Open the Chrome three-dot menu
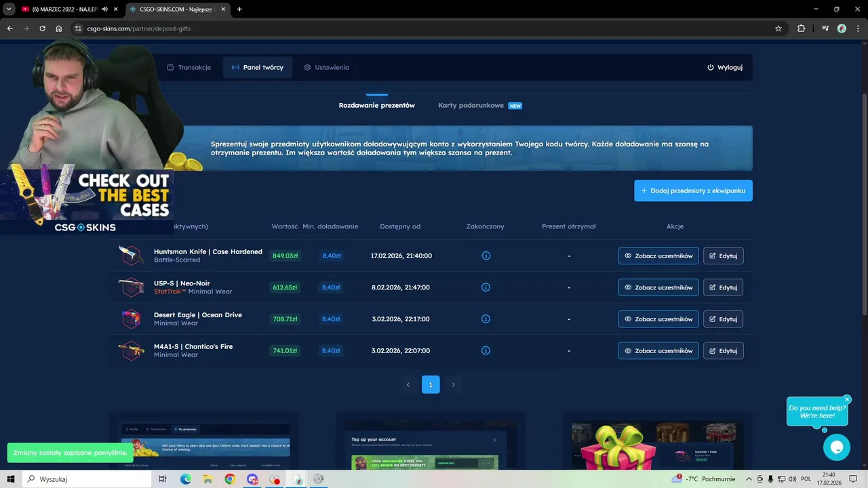868x488 pixels. [x=857, y=28]
